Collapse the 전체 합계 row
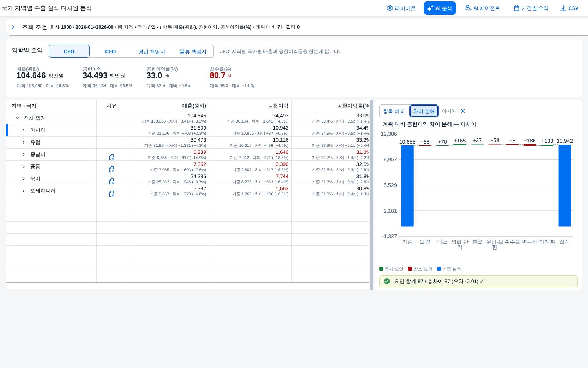Viewport: 588px width, 368px height. pyautogui.click(x=17, y=118)
